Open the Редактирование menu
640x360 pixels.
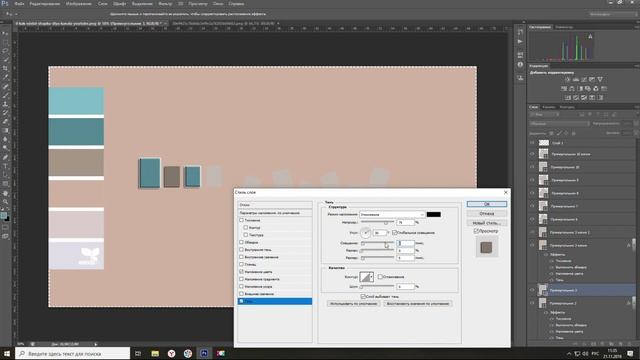(x=45, y=4)
